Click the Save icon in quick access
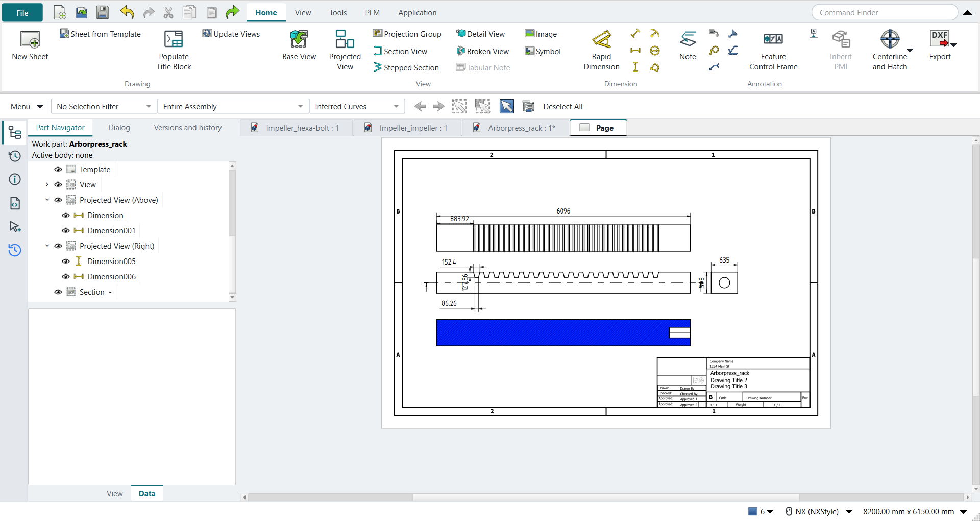The width and height of the screenshot is (980, 521). [x=103, y=13]
